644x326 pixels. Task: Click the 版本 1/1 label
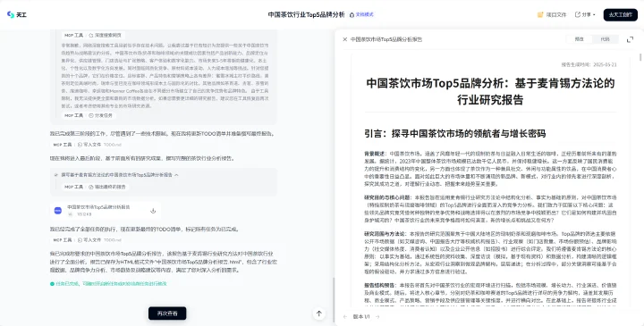(361, 316)
